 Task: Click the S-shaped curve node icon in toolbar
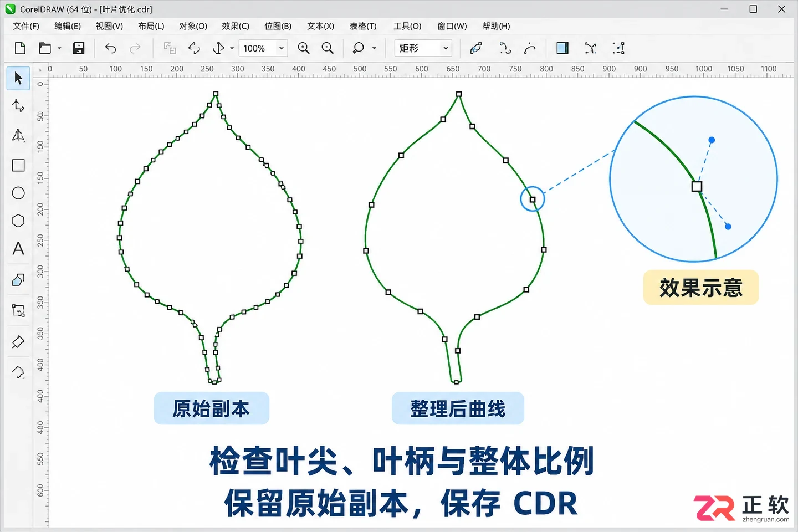click(505, 48)
